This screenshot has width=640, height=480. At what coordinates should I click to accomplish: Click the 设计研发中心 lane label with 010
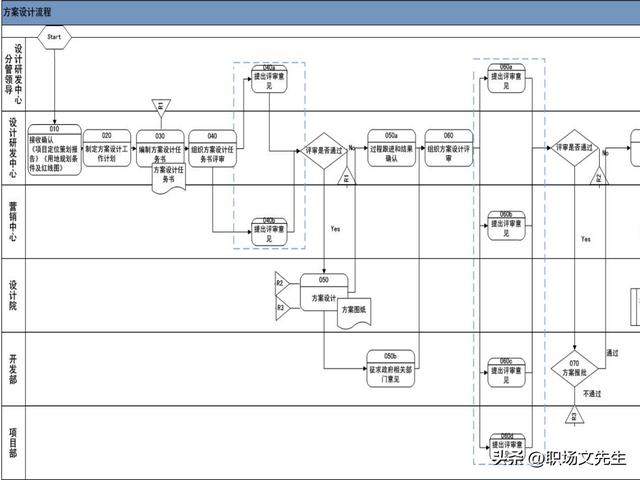pyautogui.click(x=13, y=148)
